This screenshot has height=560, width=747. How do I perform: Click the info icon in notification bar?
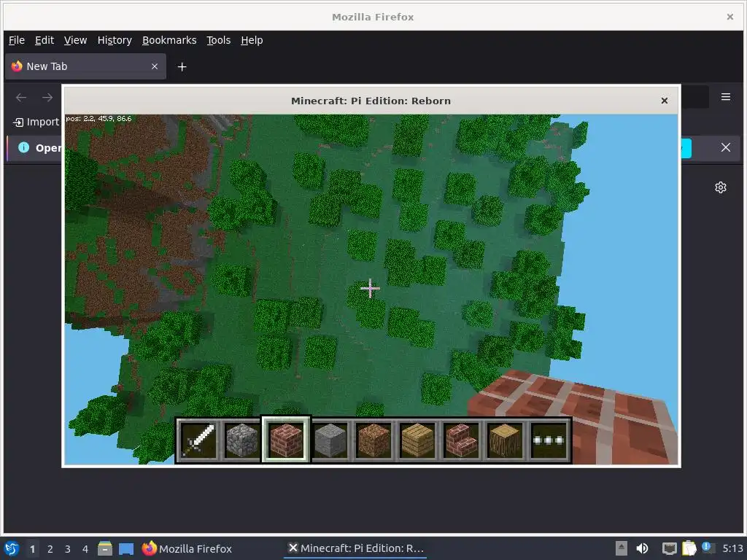click(23, 147)
